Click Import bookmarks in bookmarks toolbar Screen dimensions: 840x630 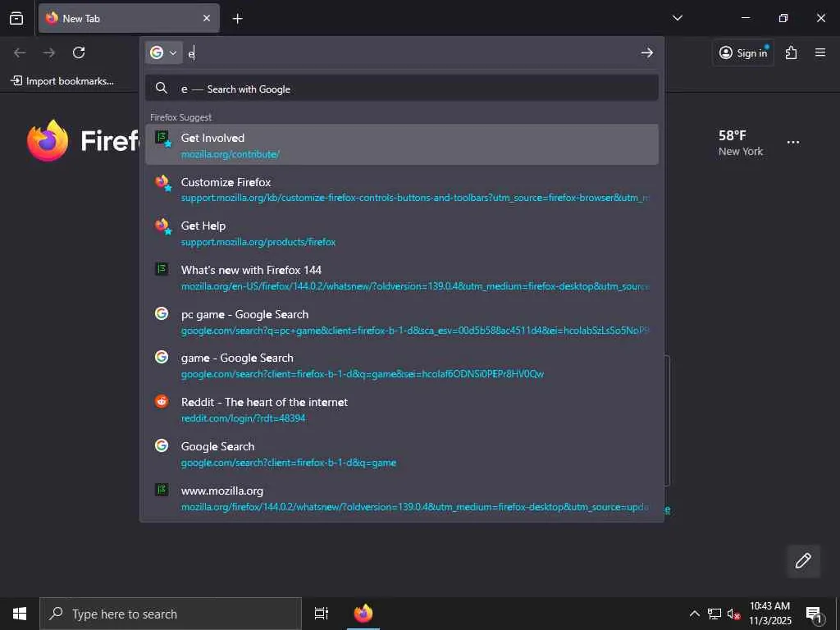pyautogui.click(x=62, y=81)
